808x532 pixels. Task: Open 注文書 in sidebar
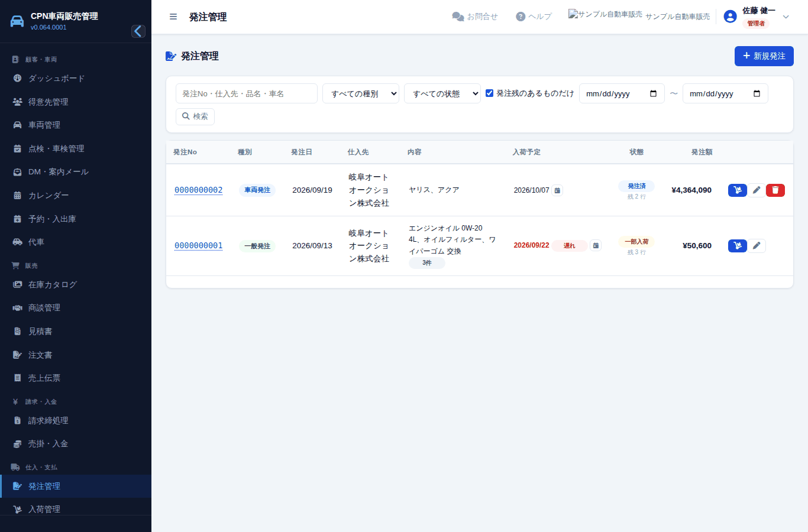76,355
